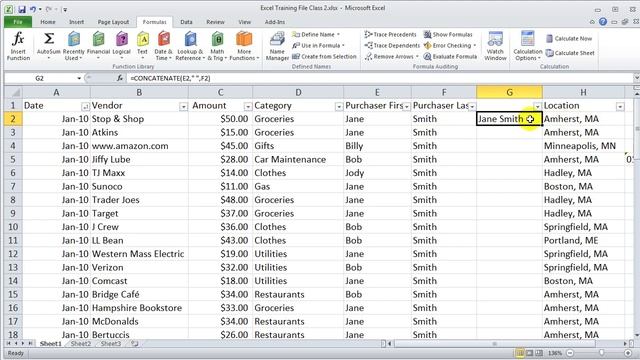Viewport: 640px width, 360px height.
Task: Switch to Normal view in status bar
Action: [x=520, y=353]
